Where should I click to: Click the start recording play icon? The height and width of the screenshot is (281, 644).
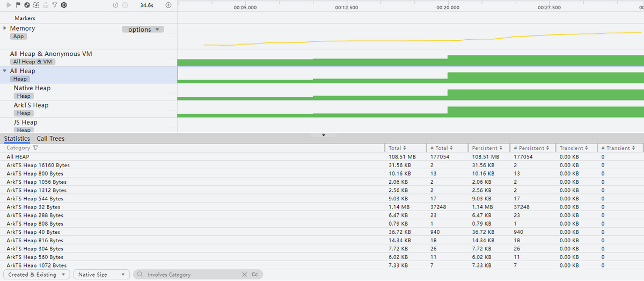(x=9, y=5)
